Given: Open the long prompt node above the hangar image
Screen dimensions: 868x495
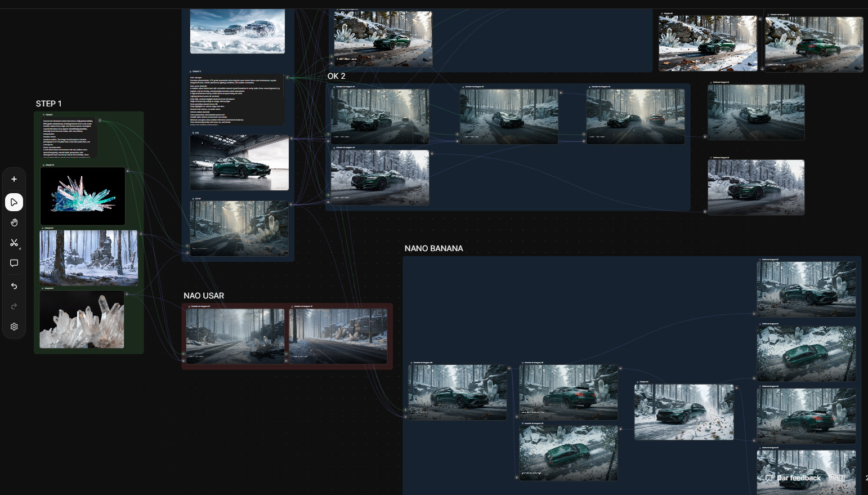Looking at the screenshot, I should [x=237, y=99].
